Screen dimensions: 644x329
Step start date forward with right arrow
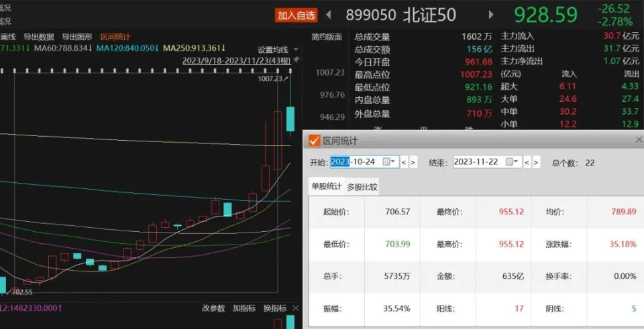(x=413, y=162)
